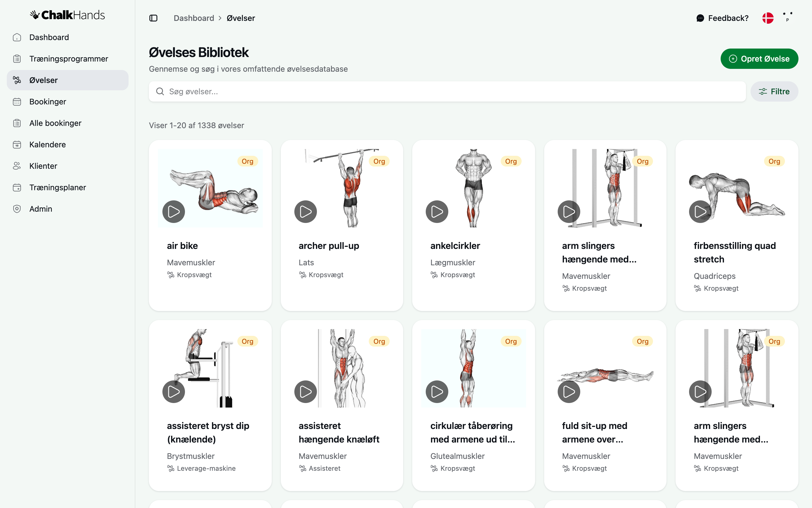
Task: Select Øvelser in the sidebar
Action: click(67, 80)
